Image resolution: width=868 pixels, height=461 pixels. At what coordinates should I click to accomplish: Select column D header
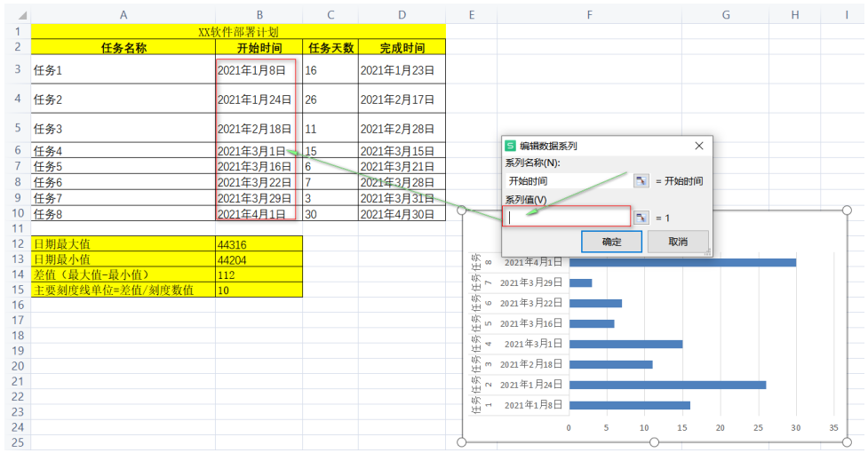pos(402,14)
